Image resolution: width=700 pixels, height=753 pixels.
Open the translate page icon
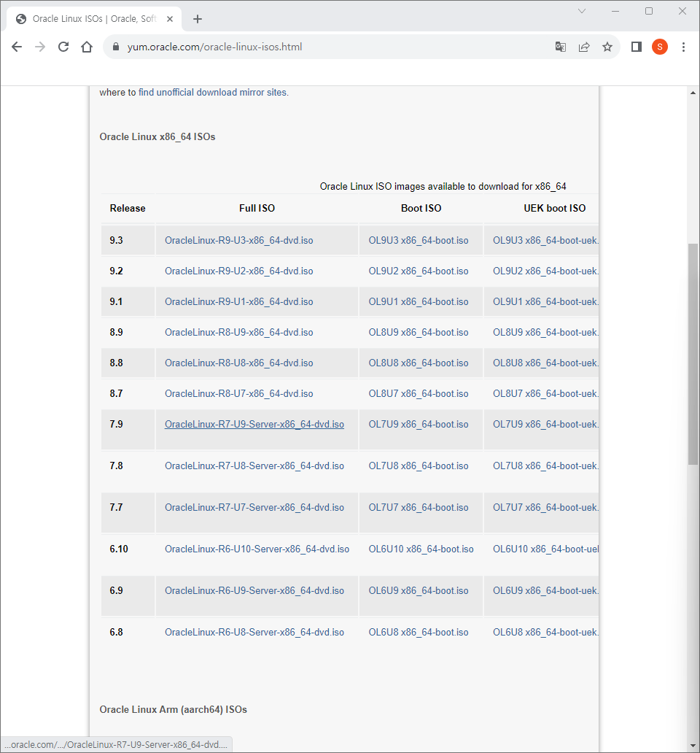[561, 47]
